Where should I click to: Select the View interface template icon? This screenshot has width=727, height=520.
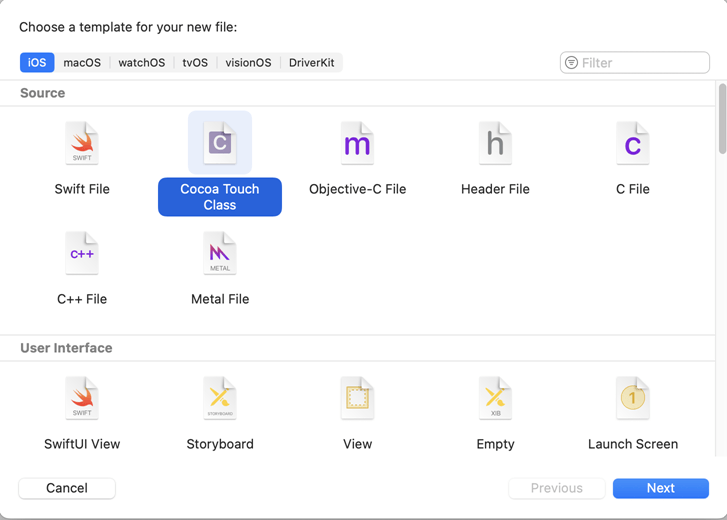(x=357, y=399)
